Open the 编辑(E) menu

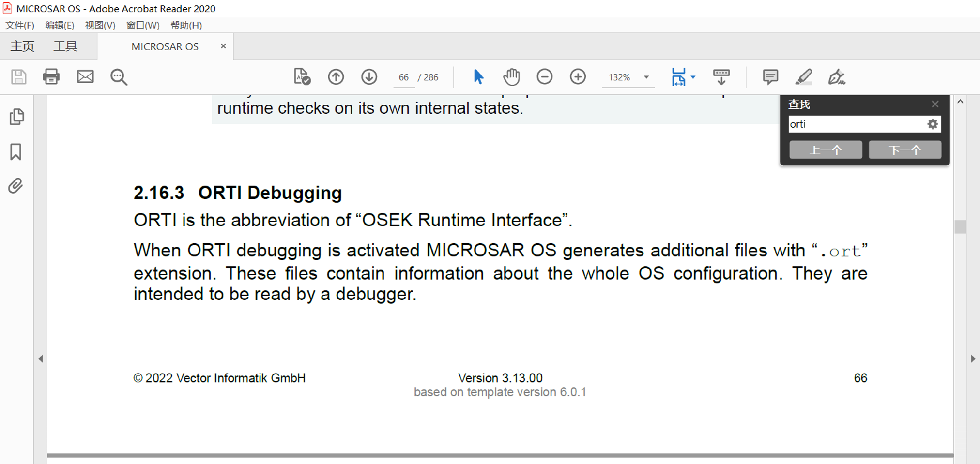pyautogui.click(x=60, y=25)
